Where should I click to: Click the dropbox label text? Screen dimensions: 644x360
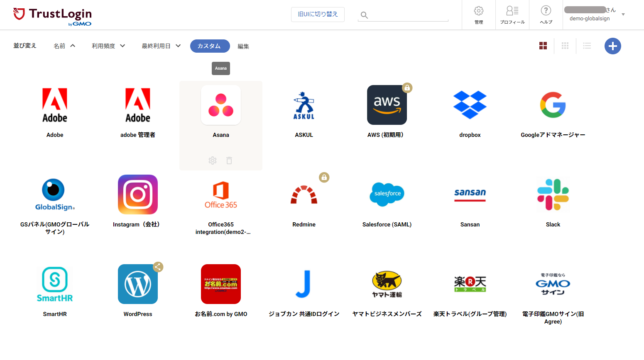470,135
